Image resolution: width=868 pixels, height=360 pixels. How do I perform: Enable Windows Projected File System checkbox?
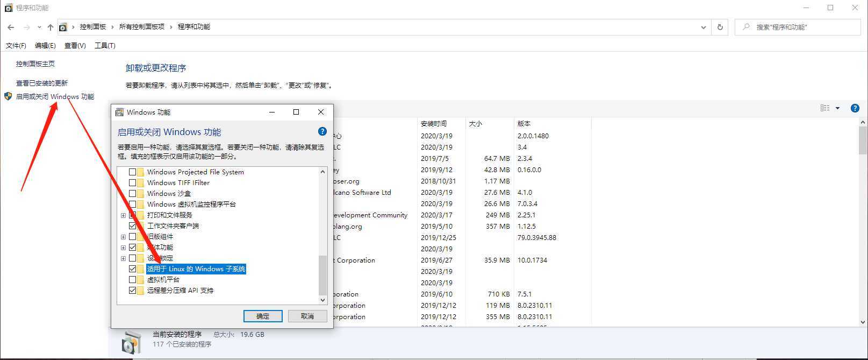[132, 172]
